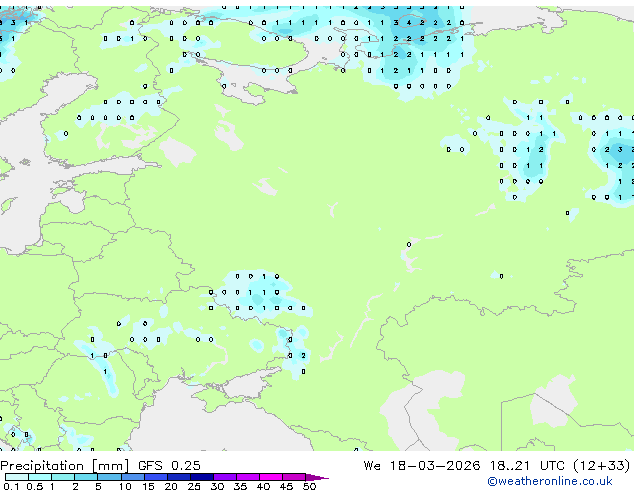
Task: Click the legend label '25'
Action: pyautogui.click(x=194, y=486)
